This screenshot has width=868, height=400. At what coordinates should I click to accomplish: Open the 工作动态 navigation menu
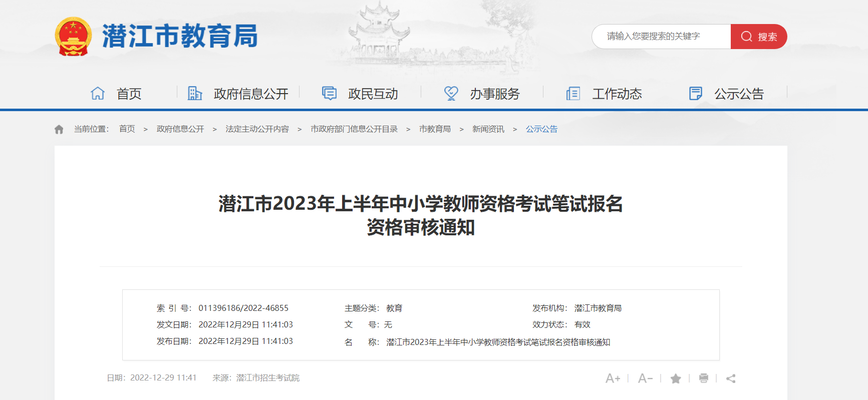click(617, 94)
